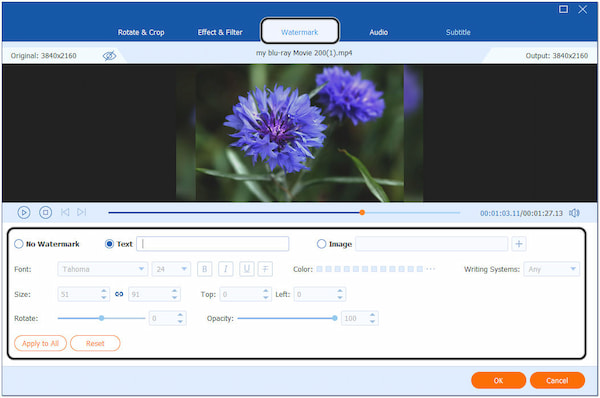The height and width of the screenshot is (398, 600).
Task: Open more colors with the ellipsis
Action: (430, 269)
